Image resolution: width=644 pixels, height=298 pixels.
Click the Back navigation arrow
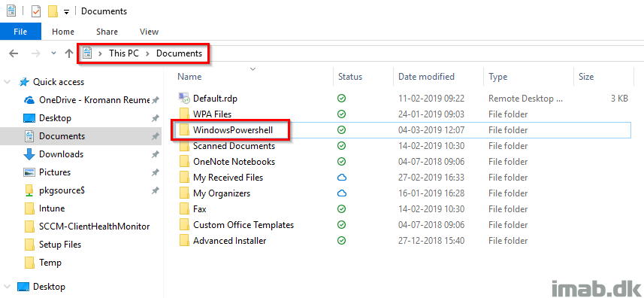click(14, 53)
